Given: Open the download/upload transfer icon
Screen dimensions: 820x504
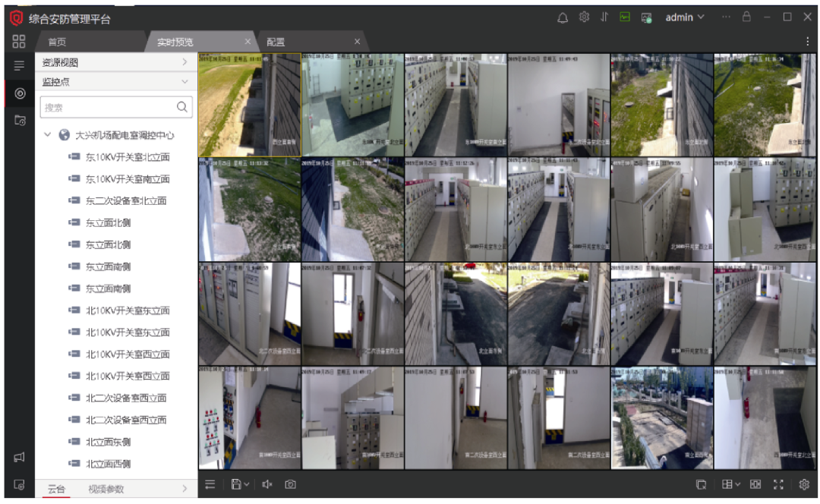Looking at the screenshot, I should (604, 17).
